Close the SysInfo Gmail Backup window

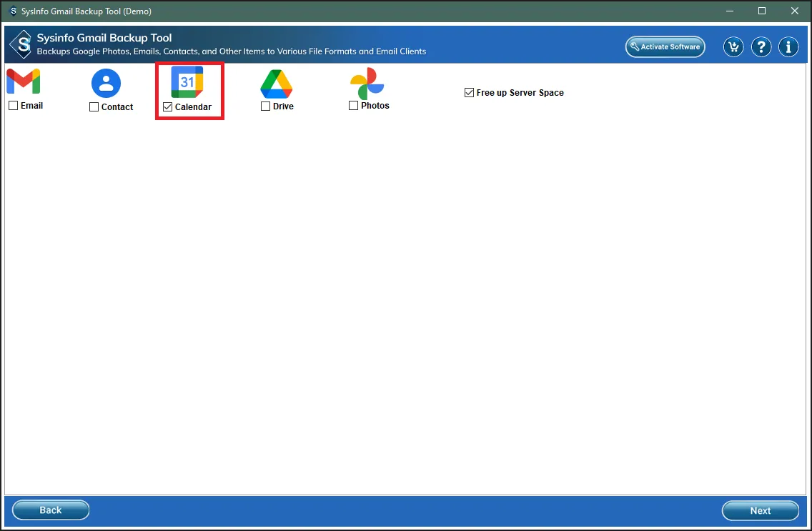pyautogui.click(x=794, y=11)
